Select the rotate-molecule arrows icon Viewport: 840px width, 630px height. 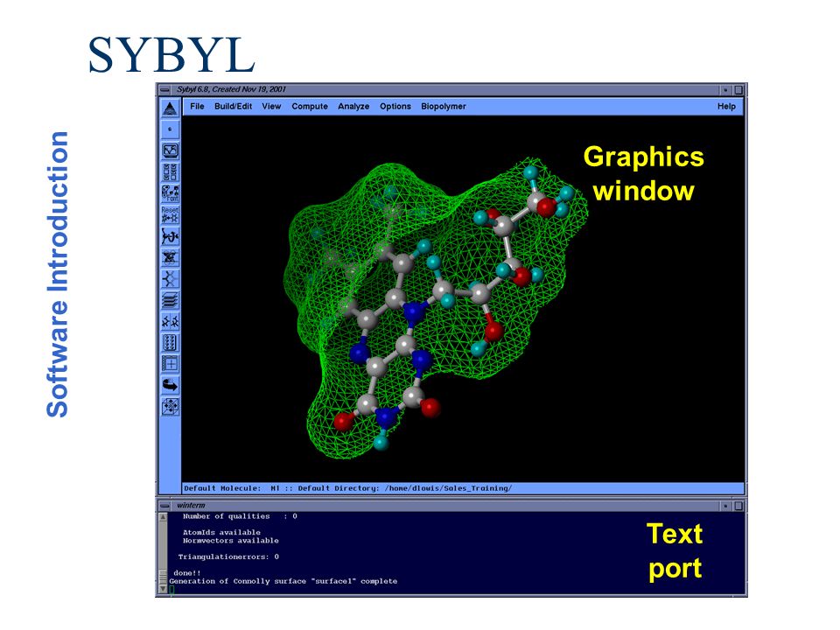[x=170, y=236]
